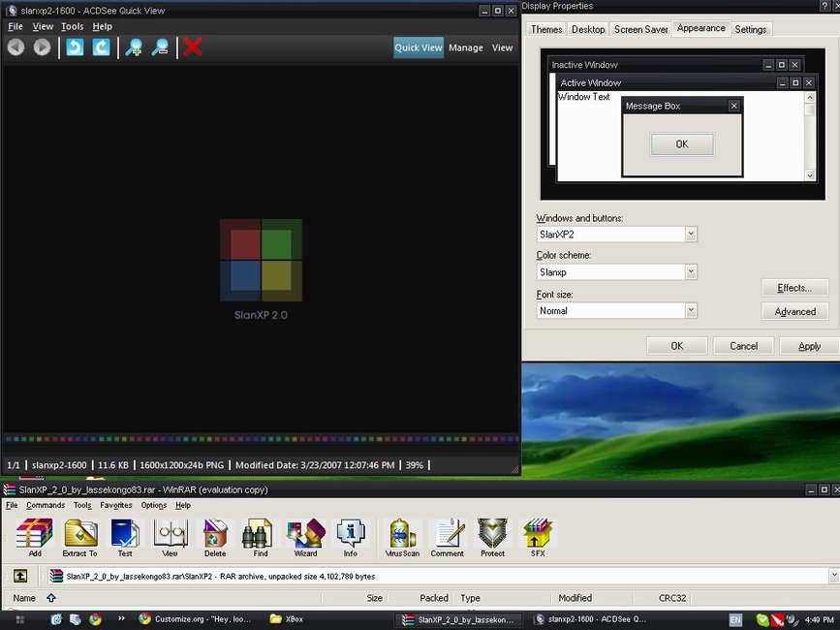Open ACDSee Tools menu
Viewport: 840px width, 630px height.
[73, 26]
